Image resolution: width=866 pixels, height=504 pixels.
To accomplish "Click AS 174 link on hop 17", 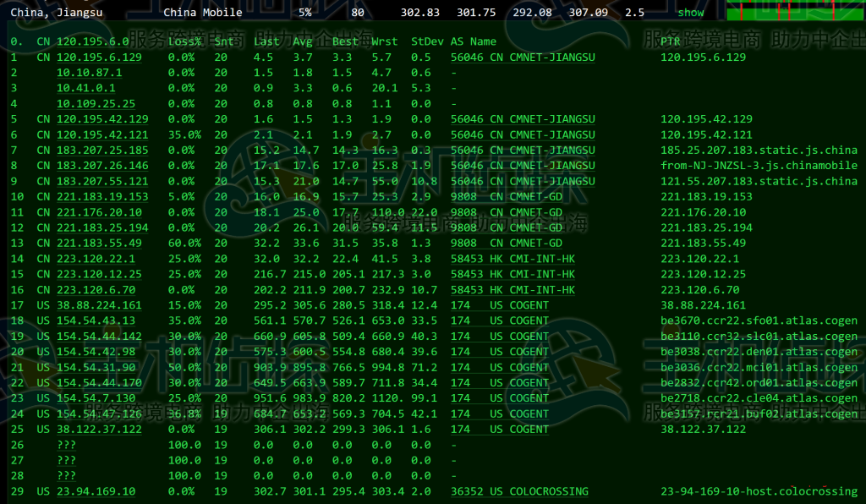I will pos(460,305).
